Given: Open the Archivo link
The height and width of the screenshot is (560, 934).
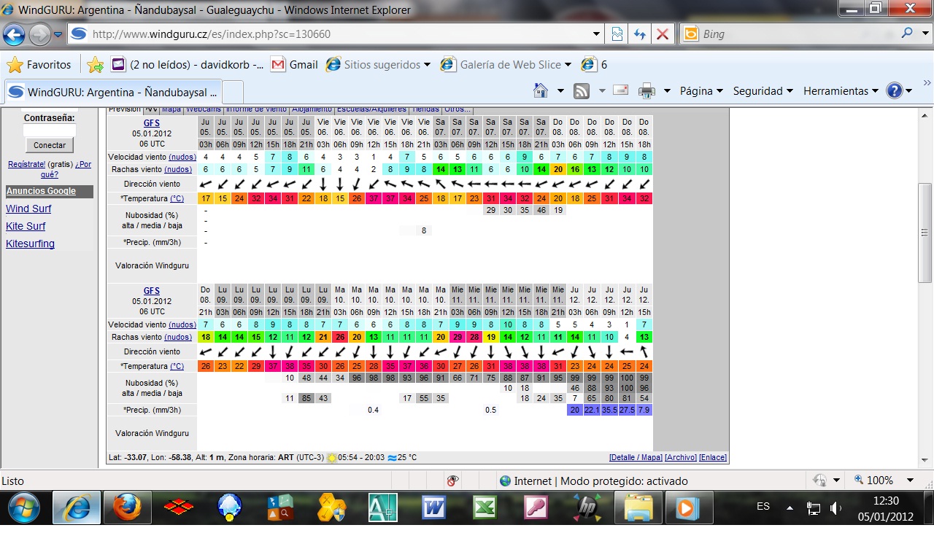Looking at the screenshot, I should (x=681, y=458).
